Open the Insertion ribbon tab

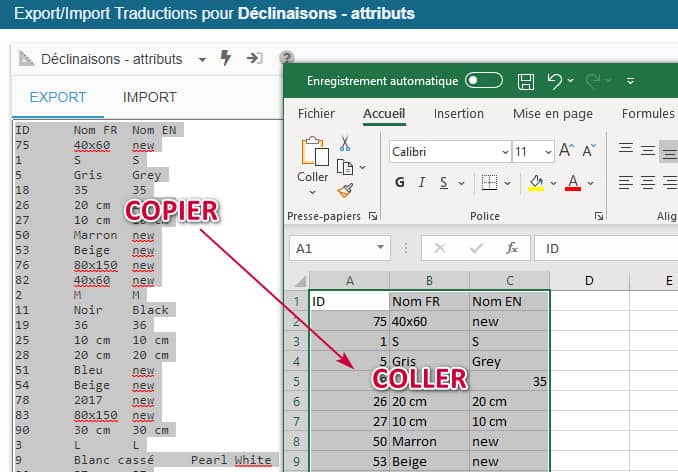458,114
